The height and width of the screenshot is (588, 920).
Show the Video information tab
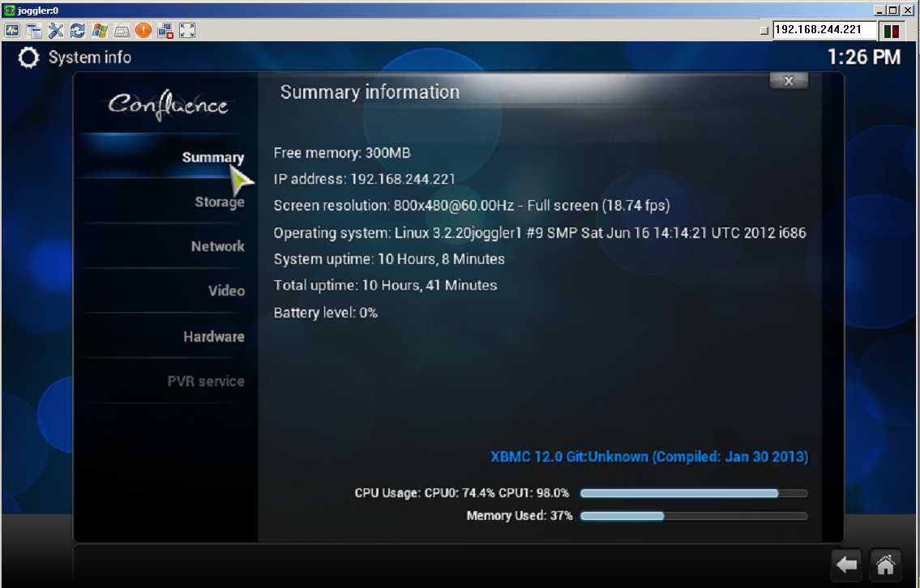tap(226, 291)
